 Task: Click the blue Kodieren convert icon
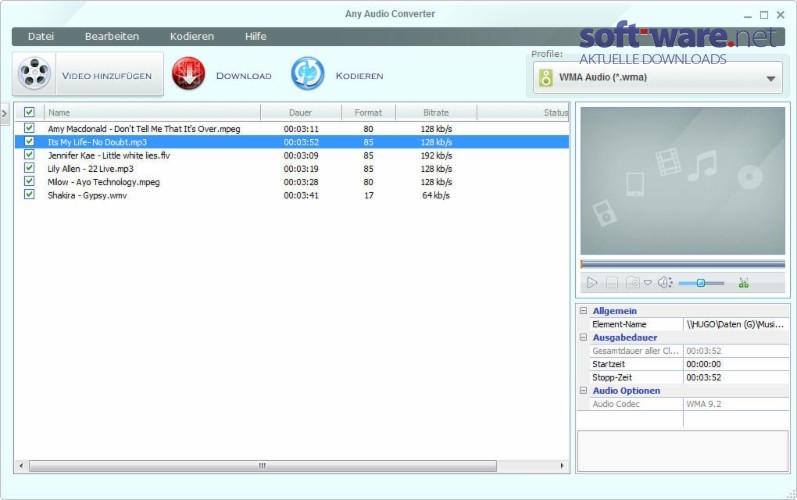point(308,74)
